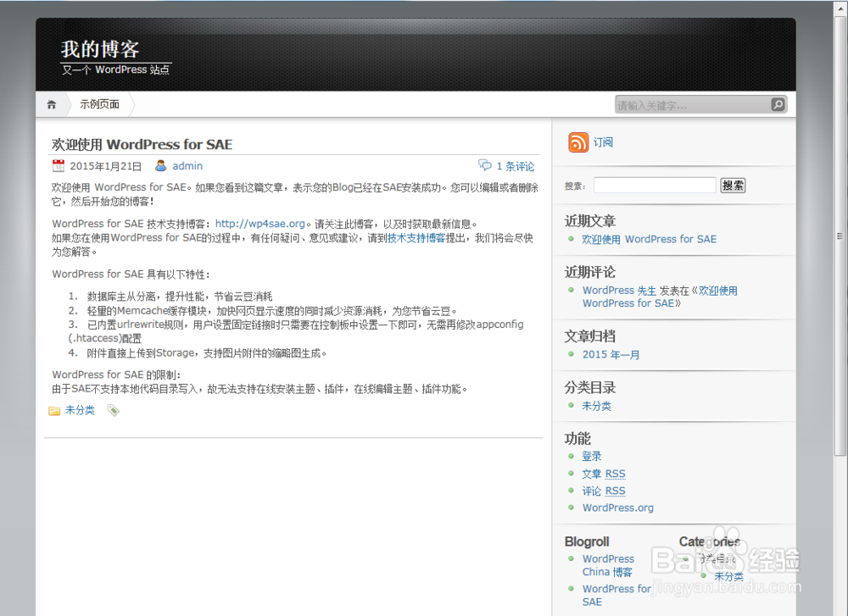The height and width of the screenshot is (616, 848).
Task: Open the 登录 login link
Action: 592,456
